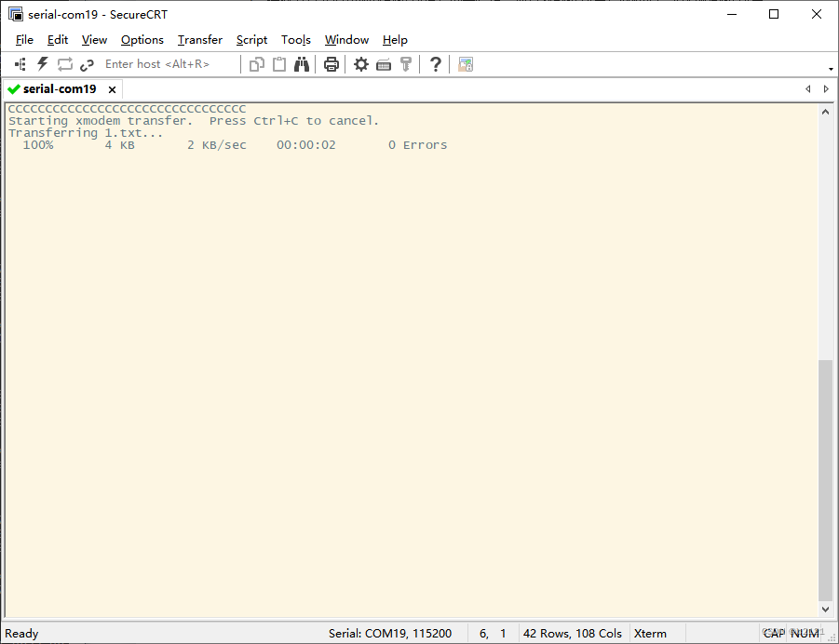Click the scrollbar down arrow
Screen dimensions: 839x644
[825, 610]
